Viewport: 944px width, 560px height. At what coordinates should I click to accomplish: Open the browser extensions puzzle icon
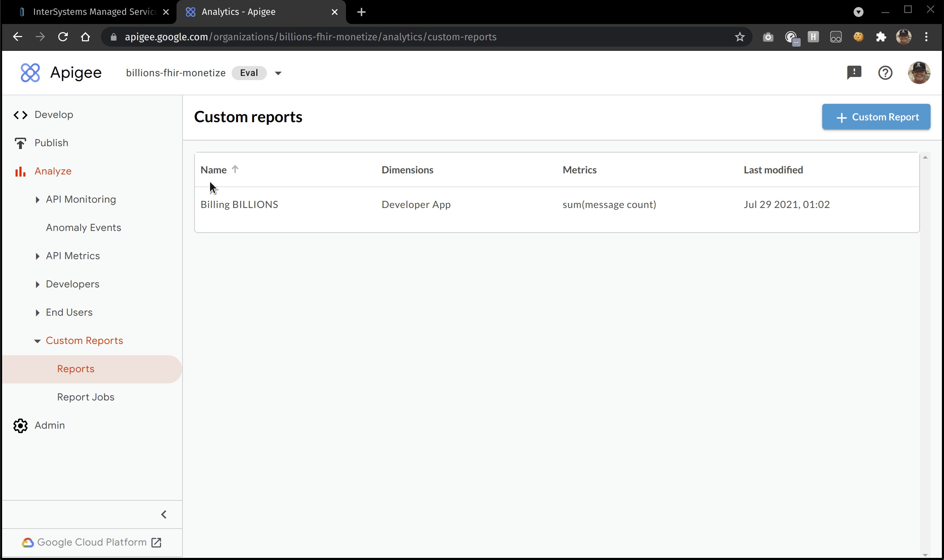point(881,37)
